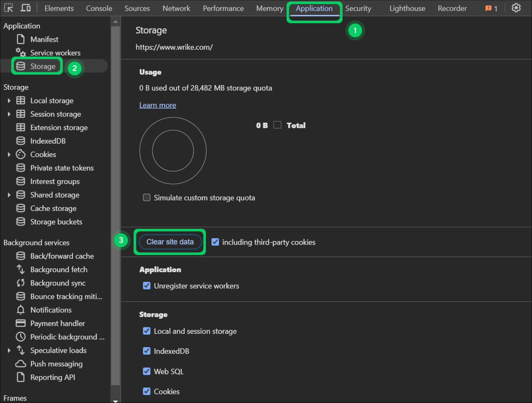Follow the Learn more link

coord(158,105)
